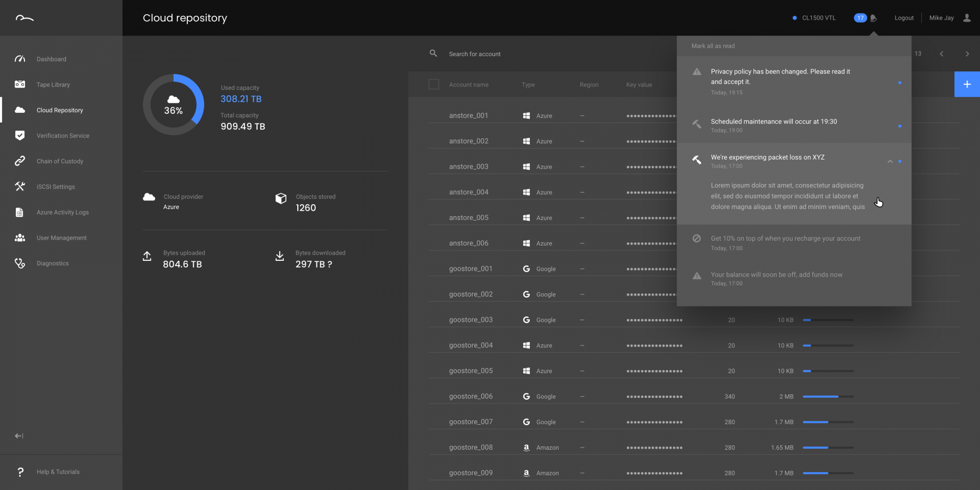This screenshot has width=980, height=490.
Task: Click the Mike Jay user profile icon
Action: [x=967, y=18]
